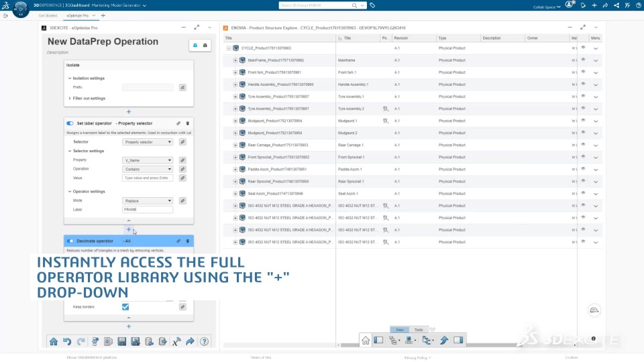The height and width of the screenshot is (362, 644).
Task: Open row menu chevron for Front Sprocket row
Action: click(x=596, y=158)
